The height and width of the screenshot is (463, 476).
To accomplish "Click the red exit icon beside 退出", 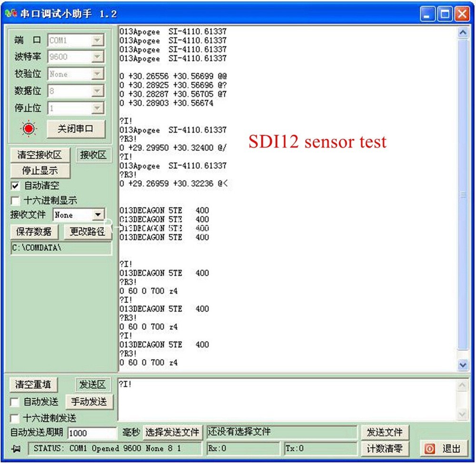I will [x=430, y=448].
